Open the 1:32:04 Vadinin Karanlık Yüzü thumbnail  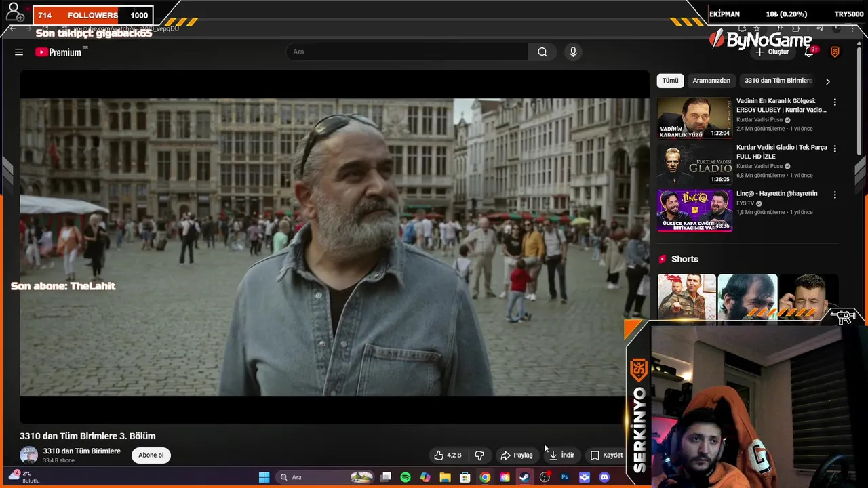(x=694, y=118)
